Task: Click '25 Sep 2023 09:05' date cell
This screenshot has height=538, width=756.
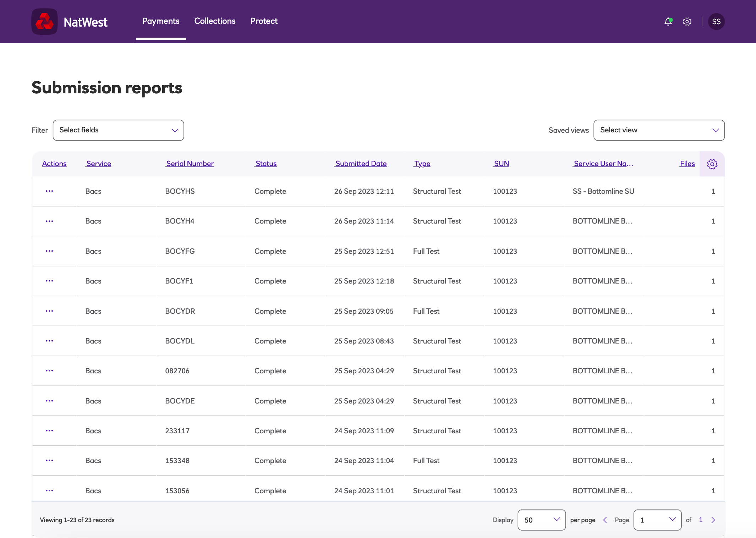Action: coord(364,311)
